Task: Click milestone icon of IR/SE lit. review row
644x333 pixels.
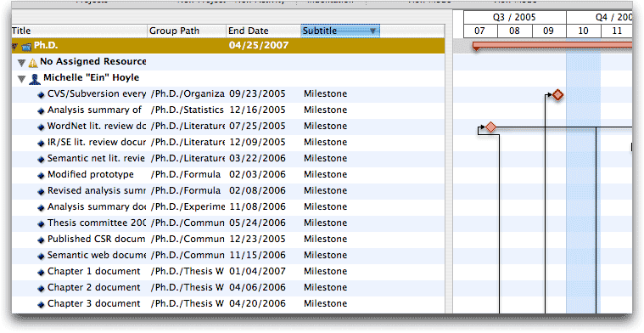Action: coord(41,143)
